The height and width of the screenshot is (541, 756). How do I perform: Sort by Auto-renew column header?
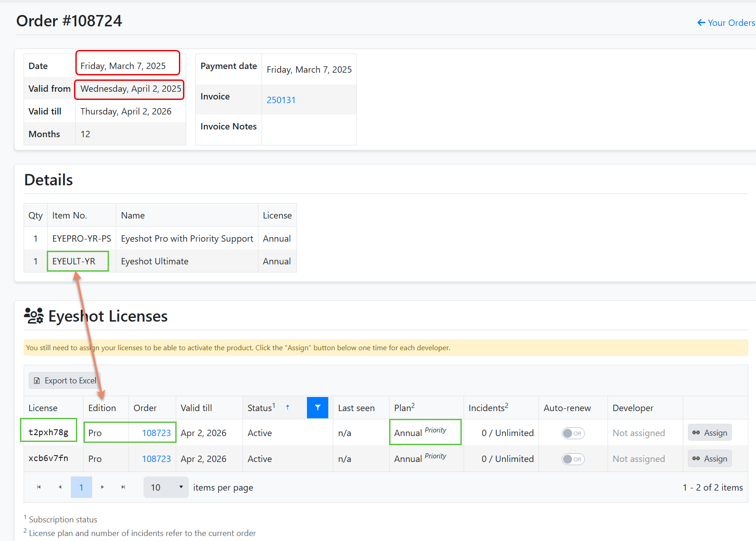567,408
